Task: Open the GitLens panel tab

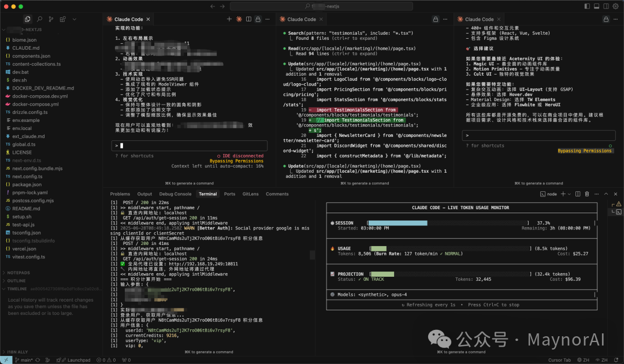Action: coord(250,194)
